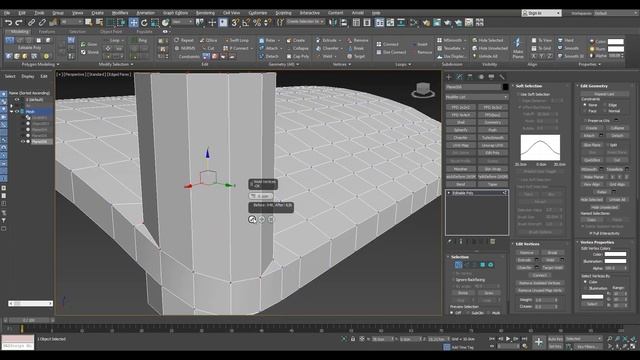Image resolution: width=640 pixels, height=360 pixels.
Task: Open the Utilities wrench panel tab
Action: coord(502,77)
